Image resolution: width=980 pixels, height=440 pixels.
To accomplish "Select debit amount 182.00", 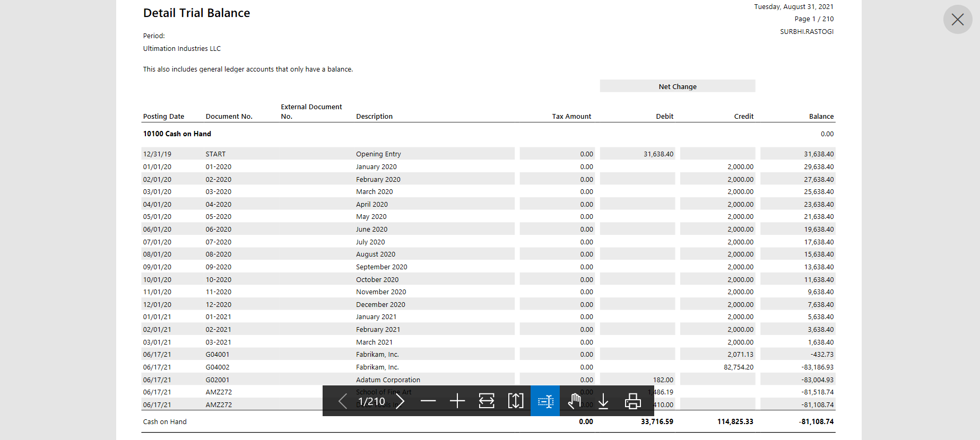I will (x=663, y=380).
